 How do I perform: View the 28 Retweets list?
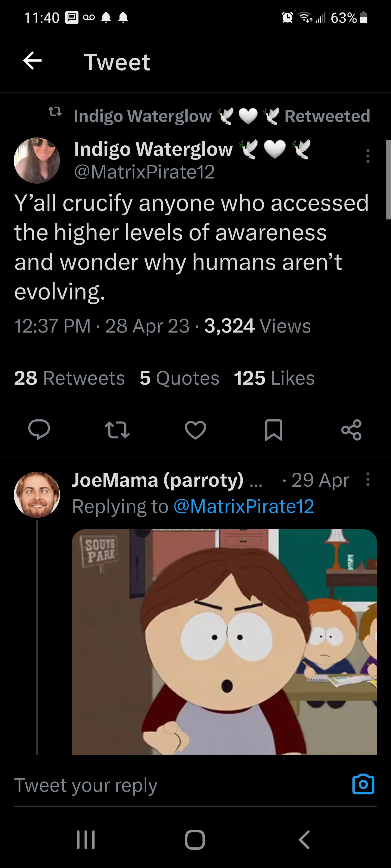pos(69,378)
